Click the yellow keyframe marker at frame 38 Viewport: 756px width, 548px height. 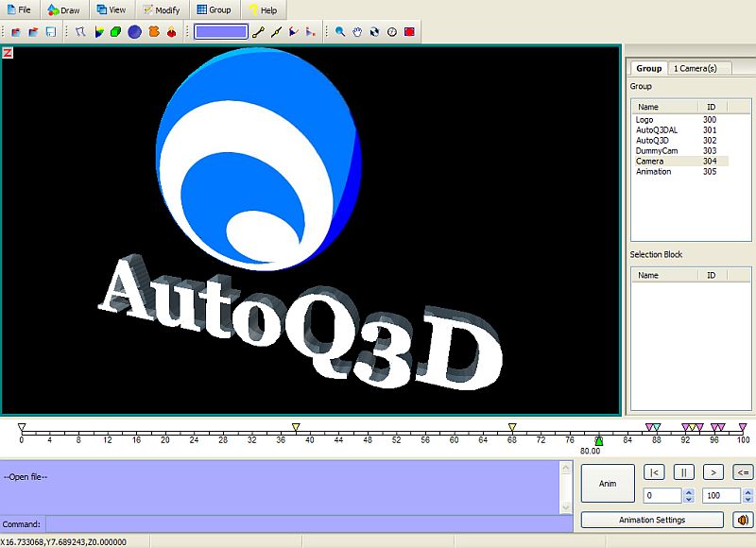(x=296, y=427)
